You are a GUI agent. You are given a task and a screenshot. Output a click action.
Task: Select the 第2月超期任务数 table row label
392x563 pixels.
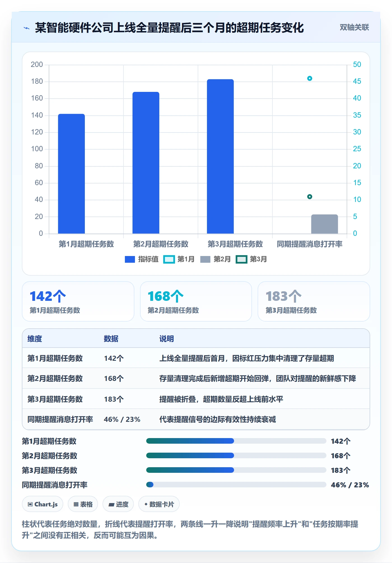(55, 379)
